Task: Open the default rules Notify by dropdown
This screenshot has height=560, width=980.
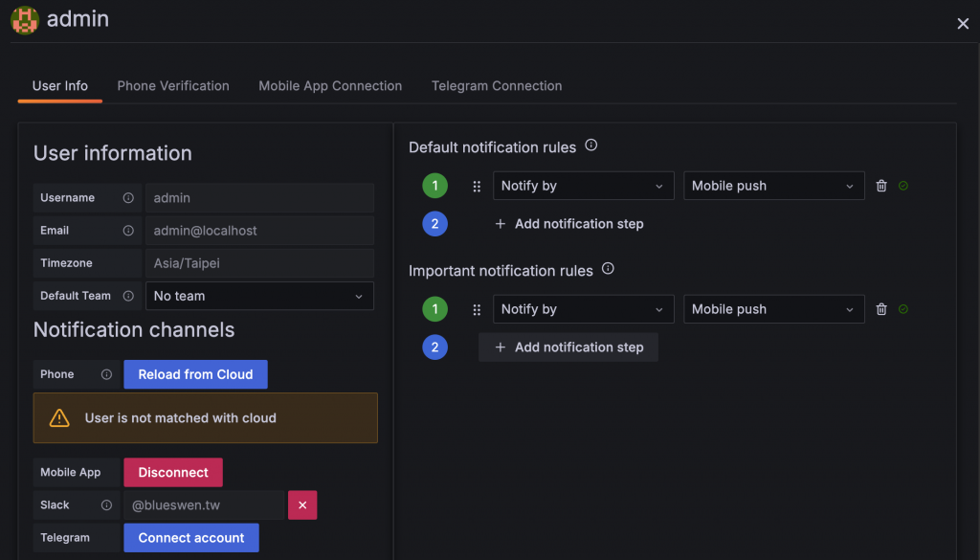Action: (x=583, y=186)
